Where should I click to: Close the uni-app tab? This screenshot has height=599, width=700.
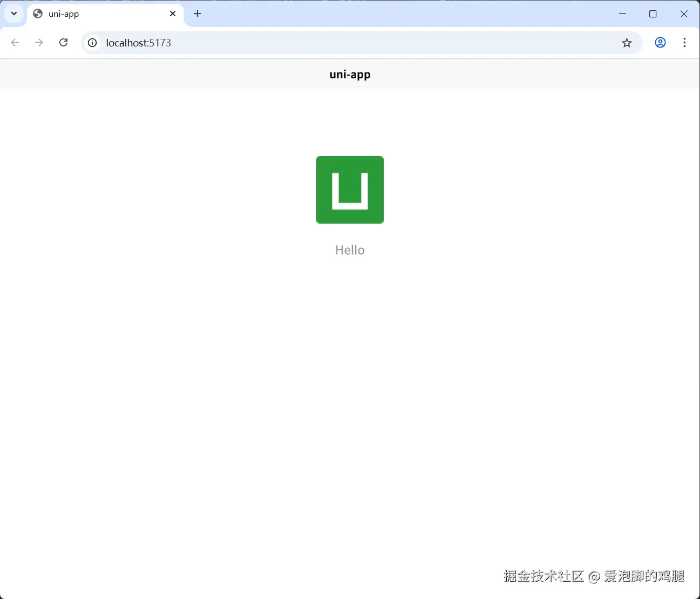coord(173,14)
